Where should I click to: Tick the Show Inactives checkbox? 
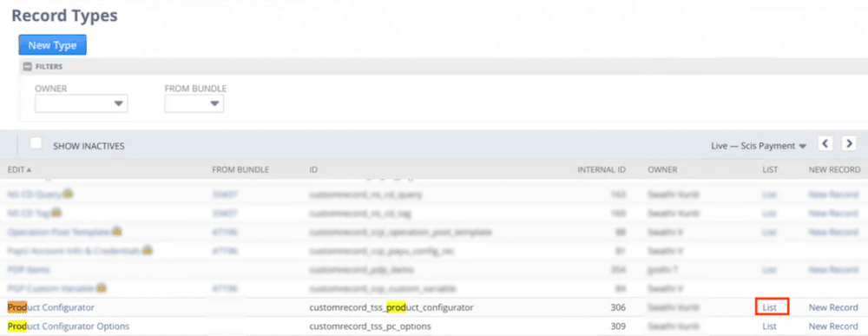[x=36, y=143]
